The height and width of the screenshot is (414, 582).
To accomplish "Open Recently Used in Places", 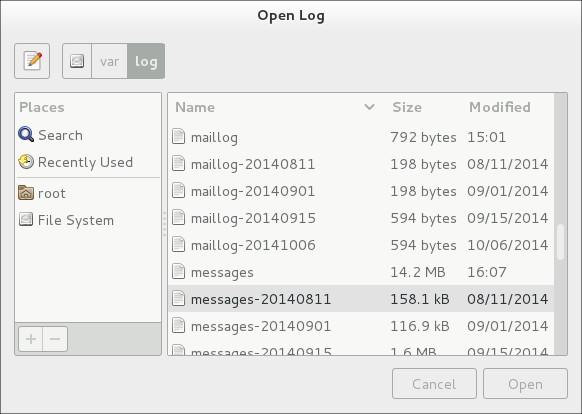I will pyautogui.click(x=88, y=162).
